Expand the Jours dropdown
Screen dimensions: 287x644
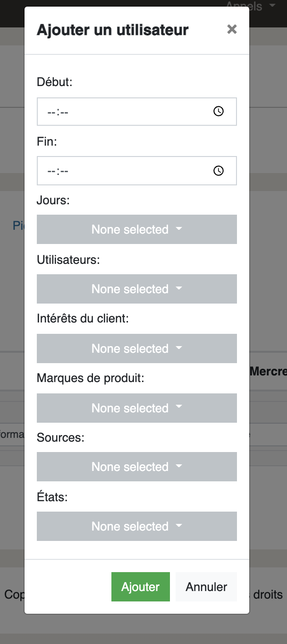pos(137,229)
